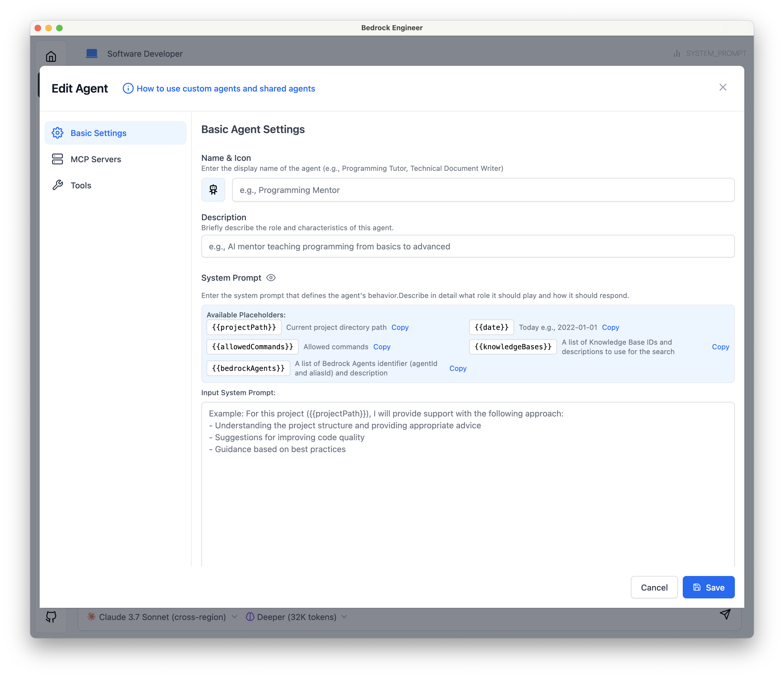
Task: Open the MCP Servers tab
Action: point(96,159)
